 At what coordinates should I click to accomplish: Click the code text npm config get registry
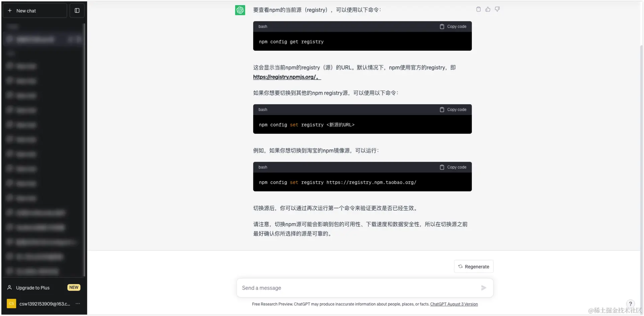coord(291,42)
